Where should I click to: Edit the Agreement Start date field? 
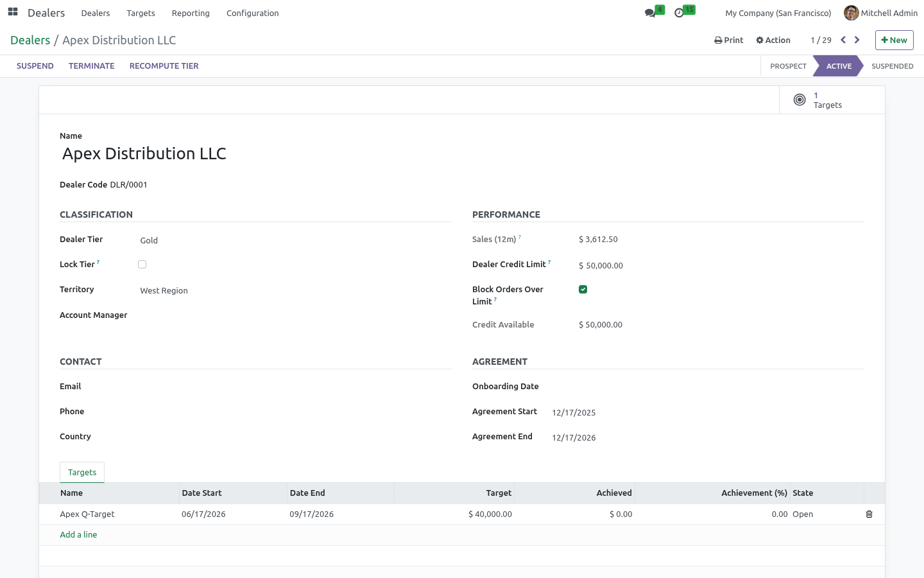[707, 412]
